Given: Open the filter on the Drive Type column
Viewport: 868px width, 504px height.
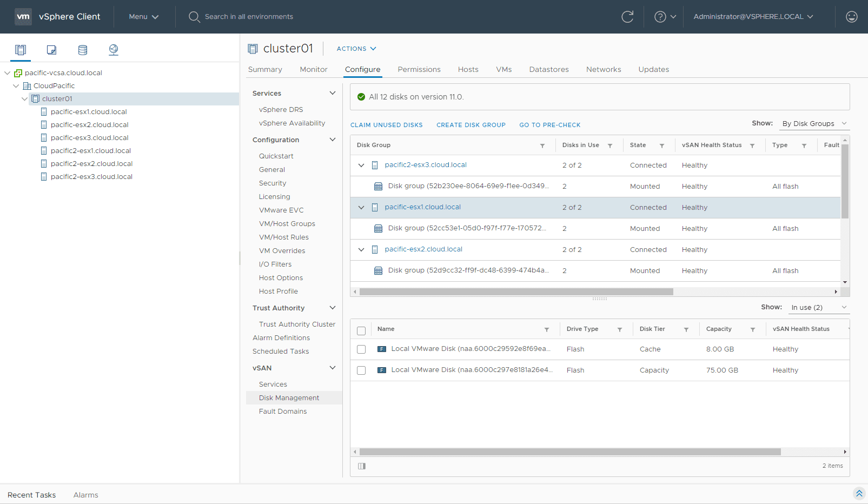Looking at the screenshot, I should coord(620,329).
